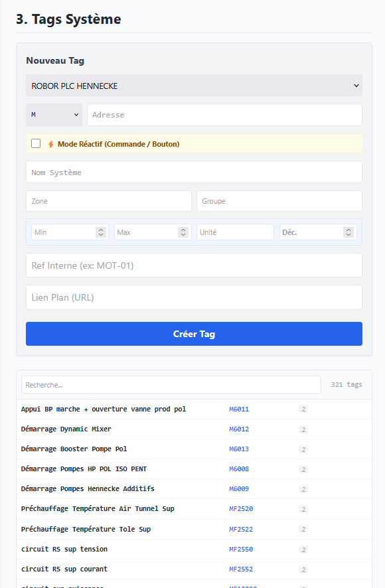Click .2 badge in MF2522 row
The height and width of the screenshot is (588, 385).
[303, 529]
